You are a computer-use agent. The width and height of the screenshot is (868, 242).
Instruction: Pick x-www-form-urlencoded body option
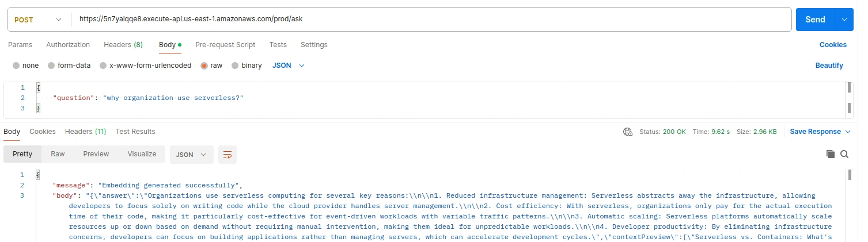tap(104, 66)
